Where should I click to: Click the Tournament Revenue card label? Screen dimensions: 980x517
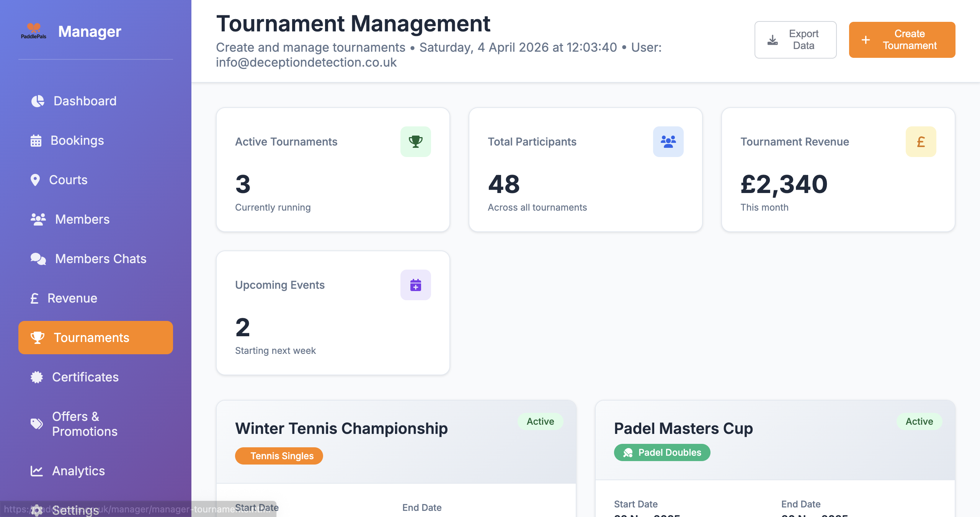click(795, 142)
